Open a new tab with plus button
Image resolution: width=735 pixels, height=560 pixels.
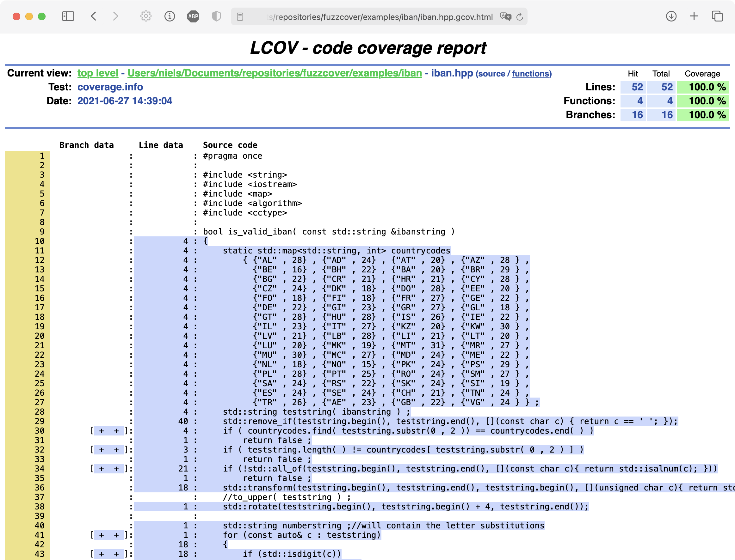pyautogui.click(x=694, y=16)
